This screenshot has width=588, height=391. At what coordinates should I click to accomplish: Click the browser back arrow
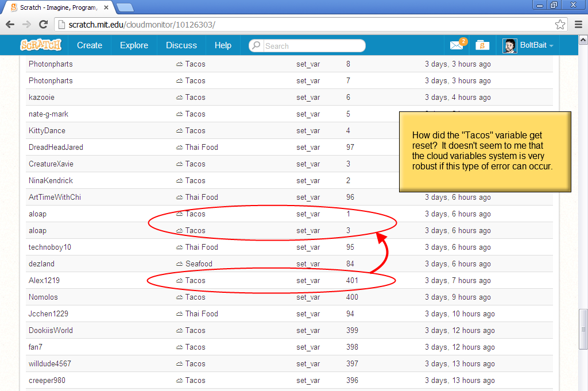[x=10, y=24]
